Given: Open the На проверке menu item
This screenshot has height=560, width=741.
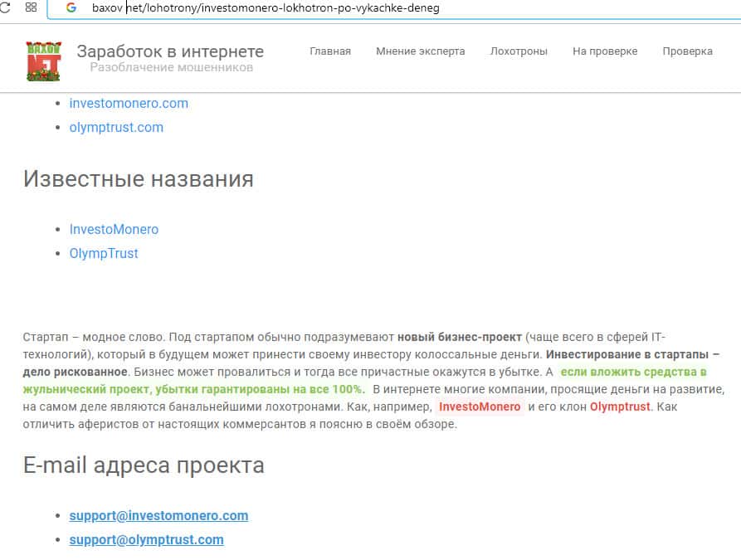Looking at the screenshot, I should [x=604, y=51].
